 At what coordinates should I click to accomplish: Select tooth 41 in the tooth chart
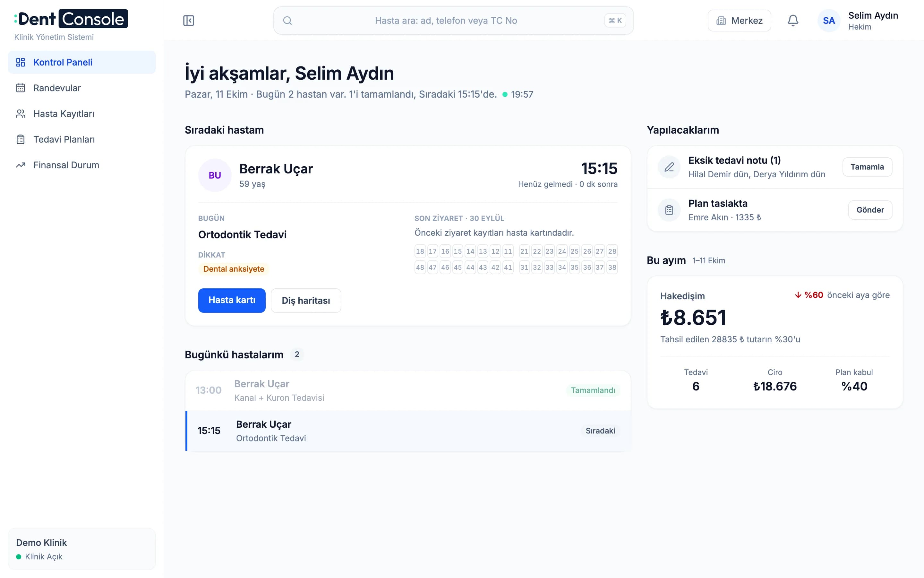coord(508,267)
